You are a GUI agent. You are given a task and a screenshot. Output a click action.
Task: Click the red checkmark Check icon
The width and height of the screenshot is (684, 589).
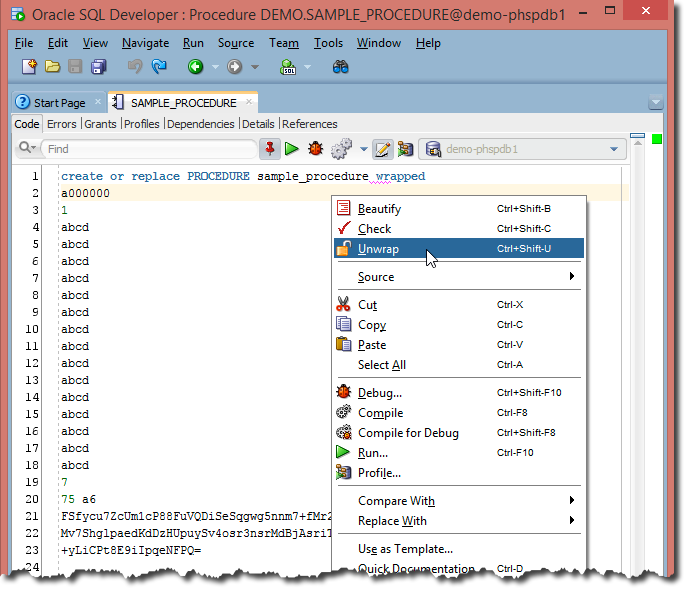coord(344,228)
